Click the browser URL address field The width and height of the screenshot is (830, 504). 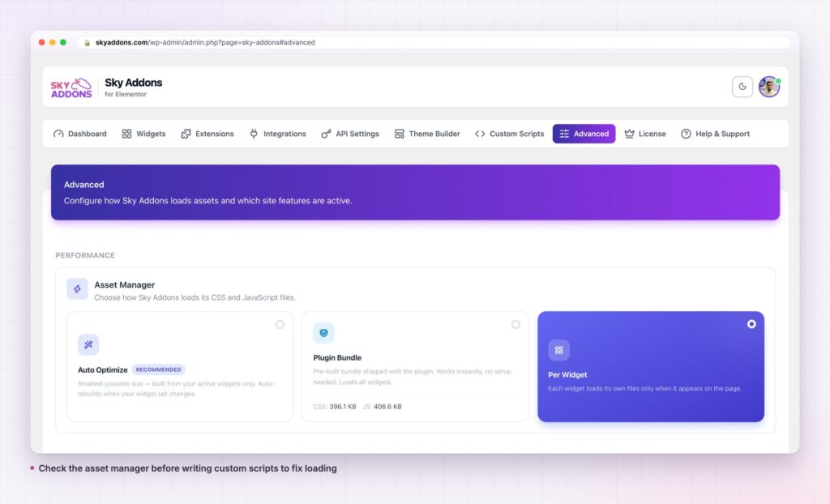point(434,42)
